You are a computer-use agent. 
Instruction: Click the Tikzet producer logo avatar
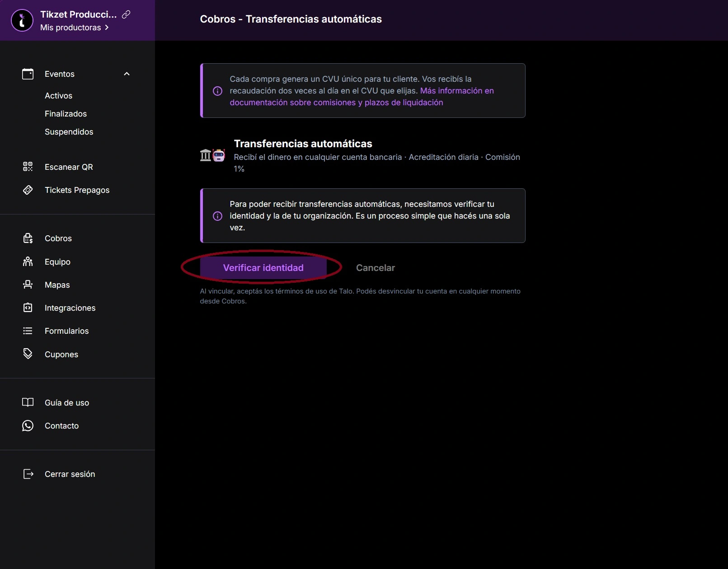(22, 20)
